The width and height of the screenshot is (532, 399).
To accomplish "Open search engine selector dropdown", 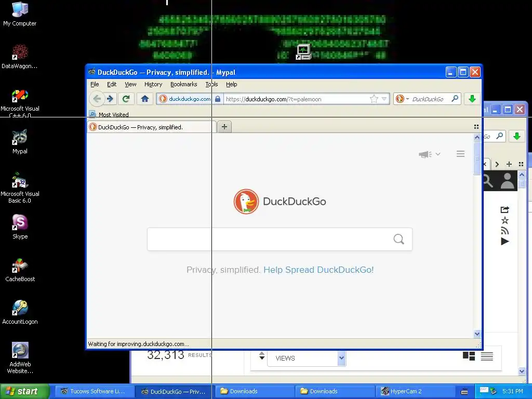I will (403, 99).
